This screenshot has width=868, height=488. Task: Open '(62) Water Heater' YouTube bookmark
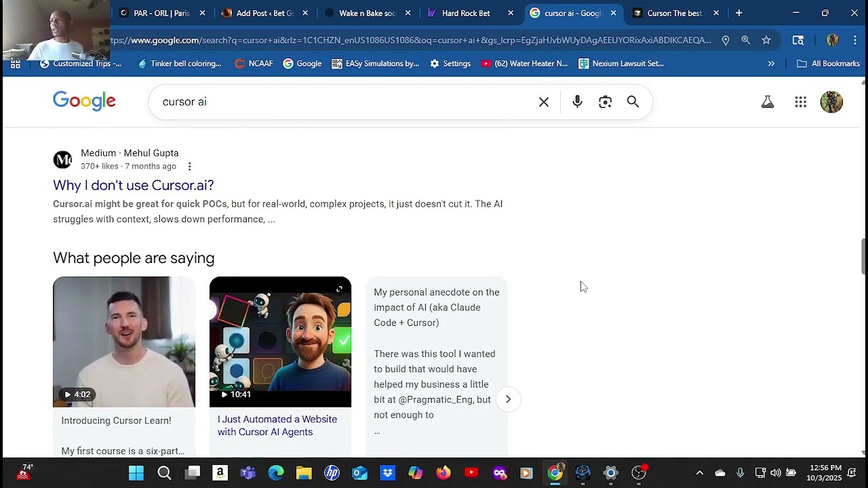pos(524,64)
